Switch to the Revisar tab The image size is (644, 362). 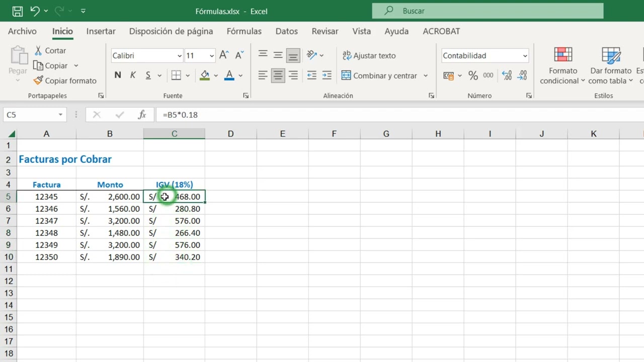tap(325, 31)
